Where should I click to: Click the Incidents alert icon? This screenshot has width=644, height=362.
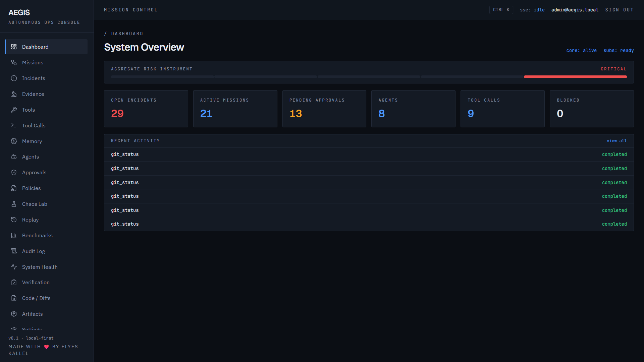(x=14, y=78)
